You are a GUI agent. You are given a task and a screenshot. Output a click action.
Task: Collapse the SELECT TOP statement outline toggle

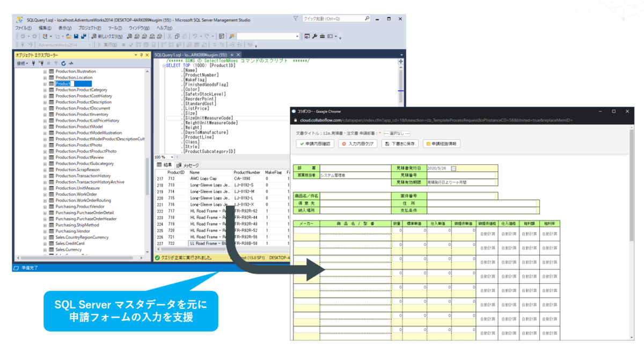coord(163,66)
